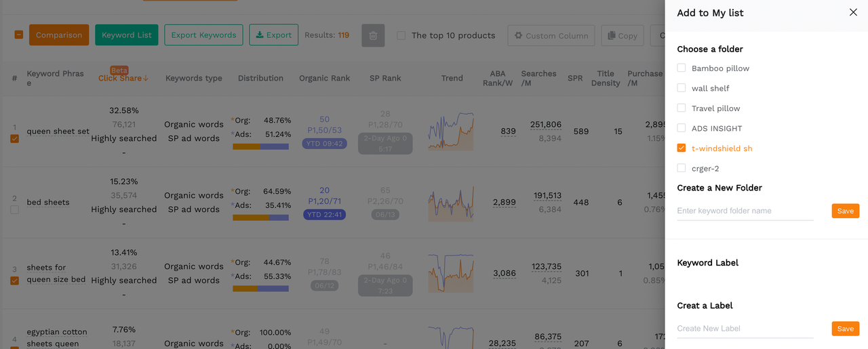Click the Export button with download icon
Screen dimensions: 868x349
click(x=274, y=35)
